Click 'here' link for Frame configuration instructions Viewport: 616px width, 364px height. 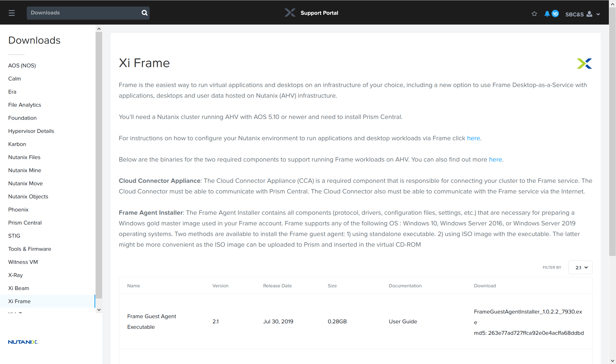(473, 138)
